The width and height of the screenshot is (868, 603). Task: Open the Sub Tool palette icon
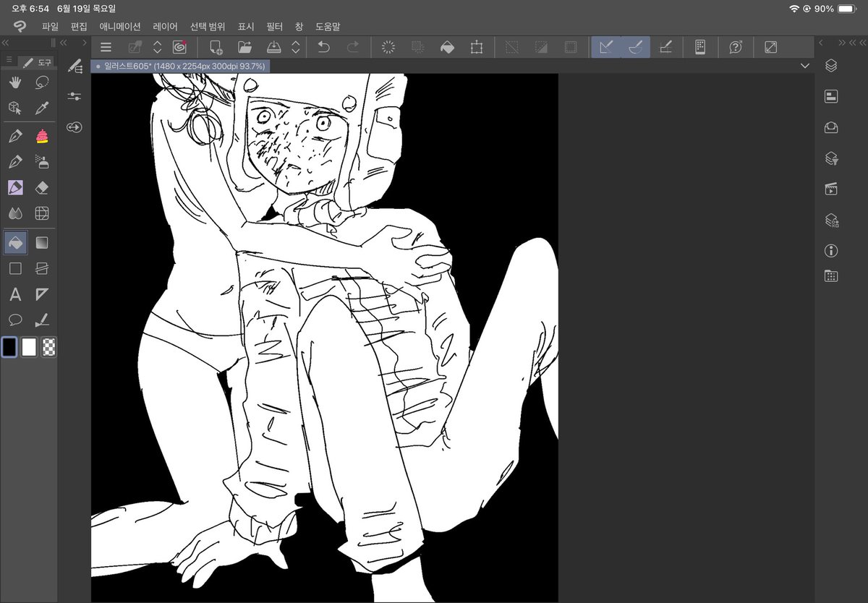click(75, 67)
